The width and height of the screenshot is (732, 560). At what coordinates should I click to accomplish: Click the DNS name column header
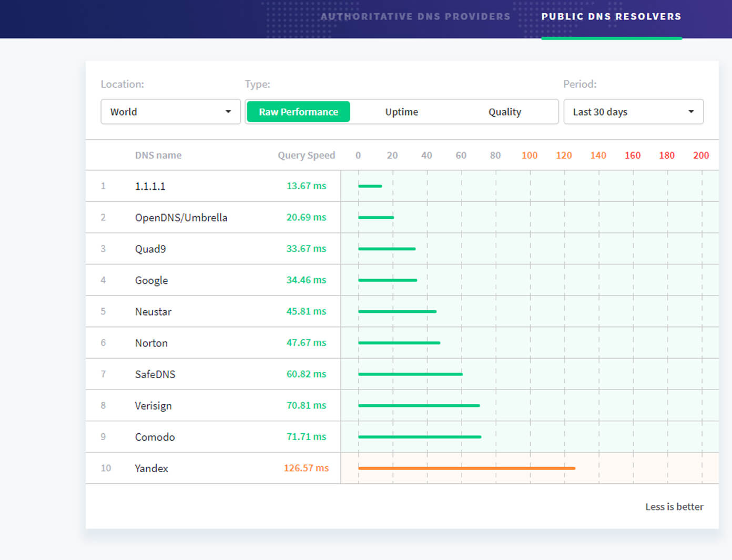[x=158, y=155]
